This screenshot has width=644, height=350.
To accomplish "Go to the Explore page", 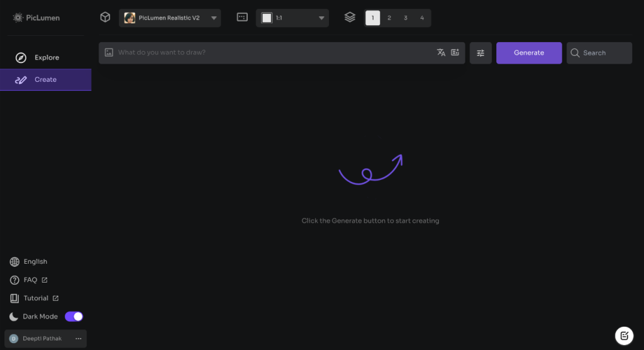I will coord(46,58).
